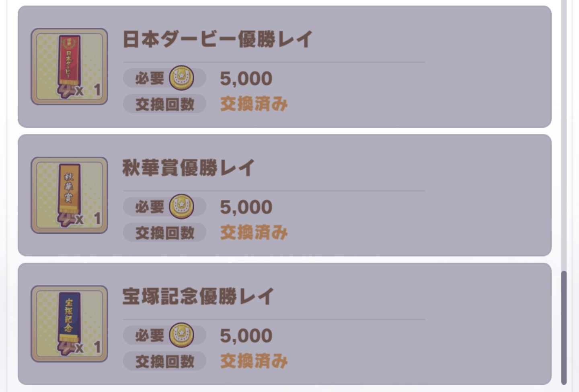579x392 pixels.
Task: Click the 必要 label in 日本ダービー row
Action: coord(150,78)
